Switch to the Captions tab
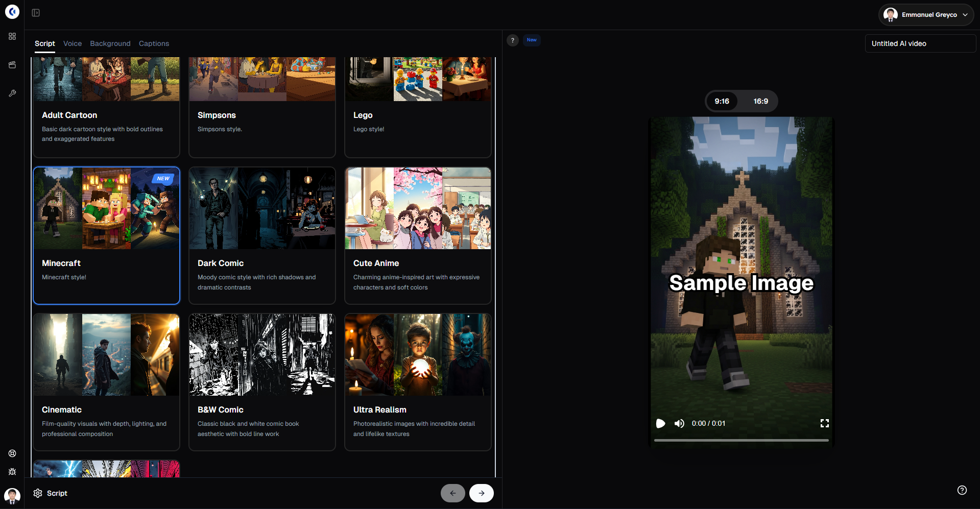The image size is (980, 509). coord(154,43)
